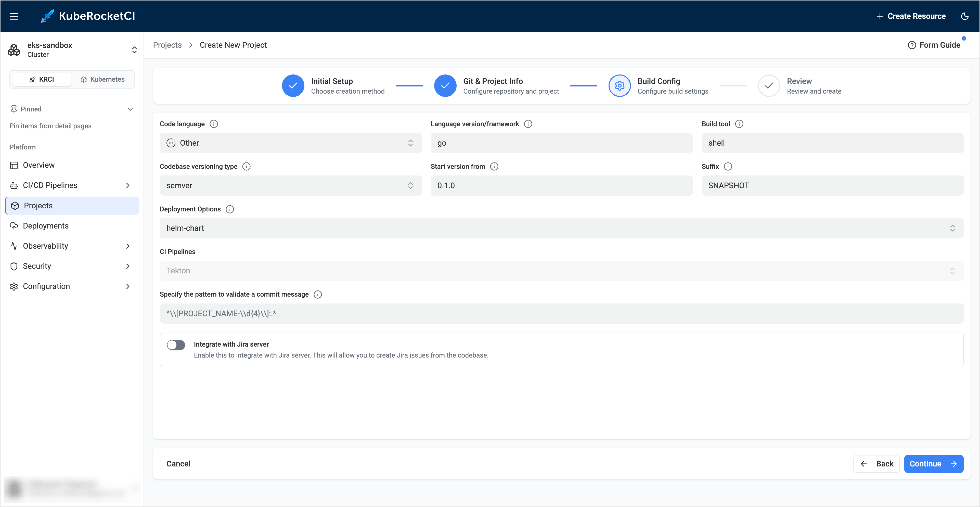
Task: Show info for Codebase versioning type
Action: tap(247, 166)
